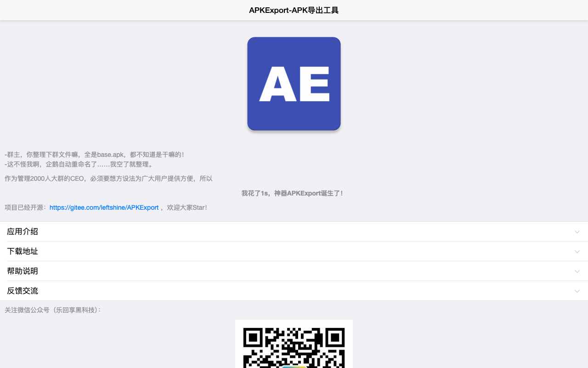Click the 项目已经开源 label

pos(26,207)
